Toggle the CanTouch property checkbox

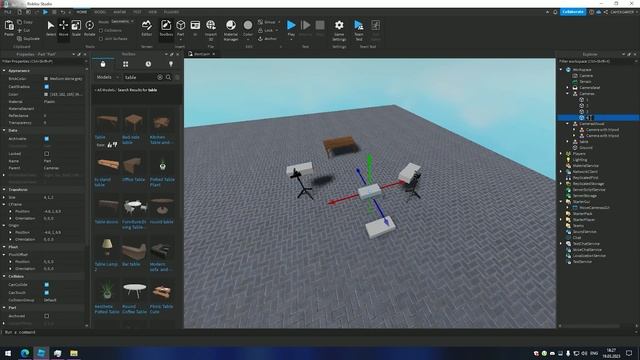(47, 293)
